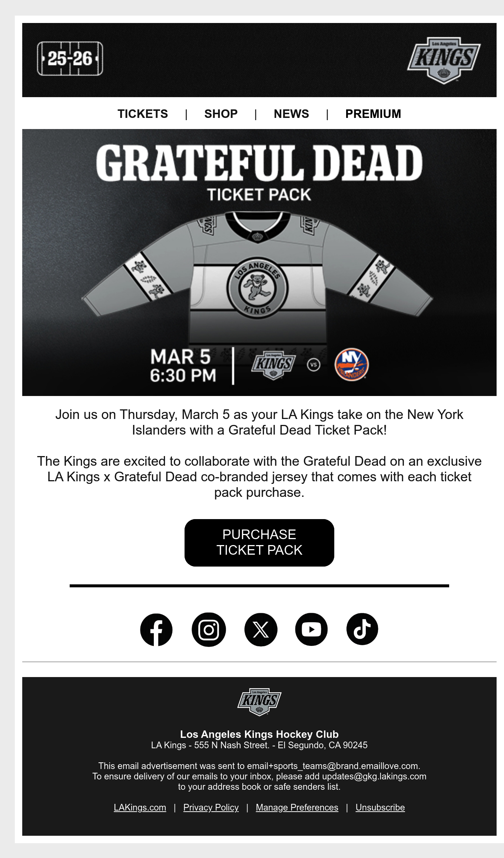Open the X (Twitter) social icon
The height and width of the screenshot is (858, 504).
click(261, 630)
